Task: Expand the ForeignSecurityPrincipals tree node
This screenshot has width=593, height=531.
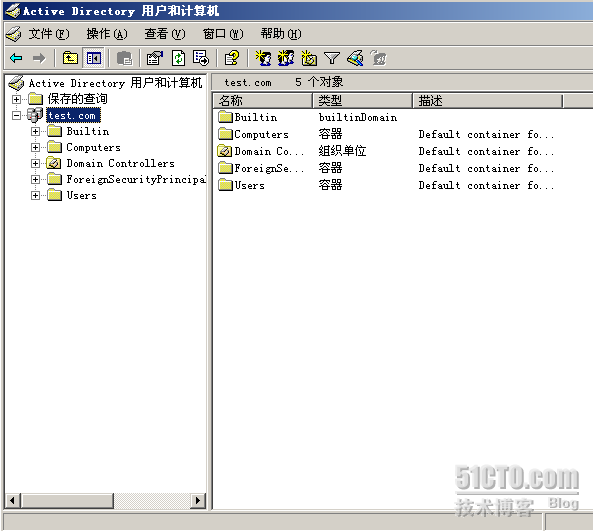Action: [x=36, y=179]
